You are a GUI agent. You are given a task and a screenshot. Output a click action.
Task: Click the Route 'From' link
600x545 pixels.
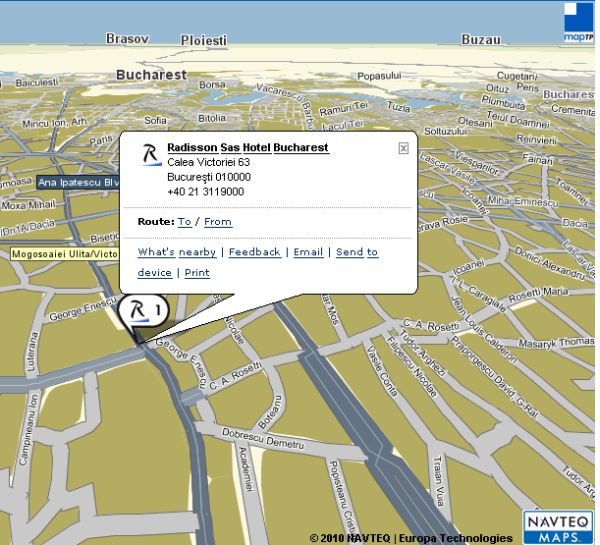point(218,222)
